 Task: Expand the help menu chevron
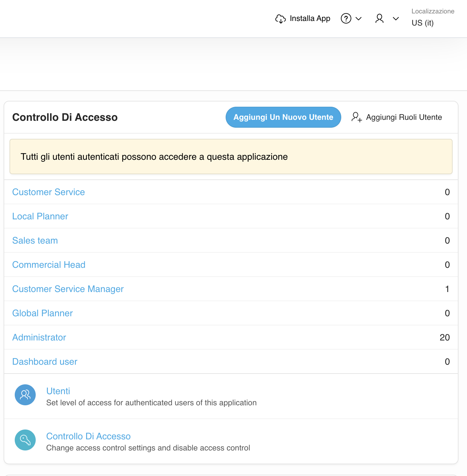click(359, 19)
